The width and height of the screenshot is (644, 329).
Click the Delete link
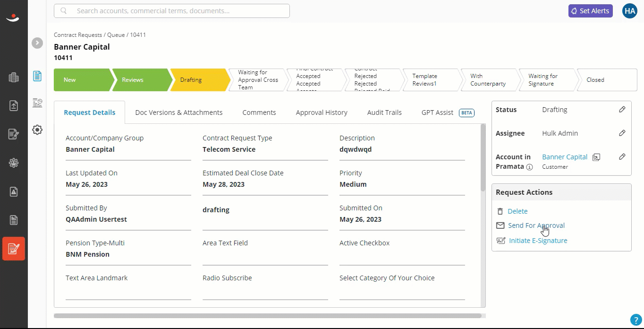click(518, 211)
